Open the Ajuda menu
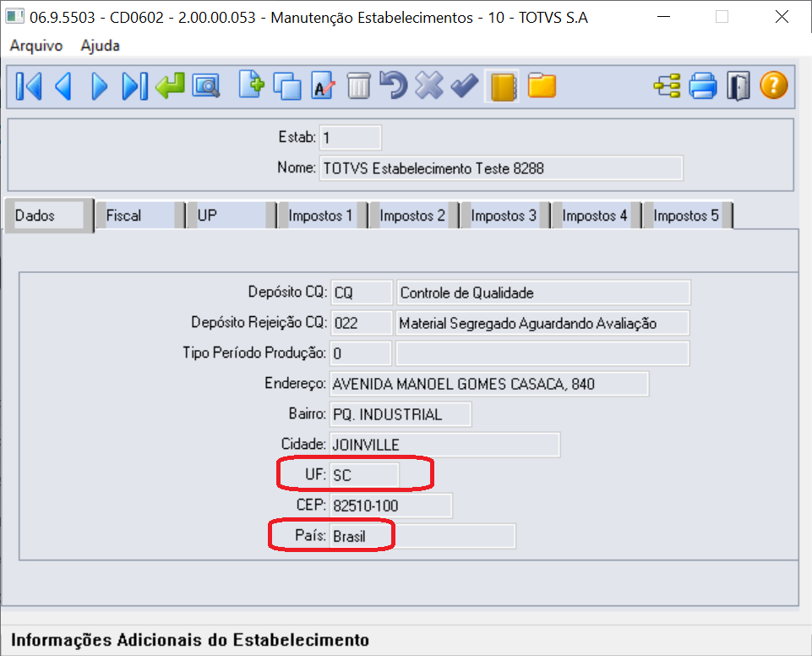Screen dimensions: 812x656 click(x=100, y=46)
